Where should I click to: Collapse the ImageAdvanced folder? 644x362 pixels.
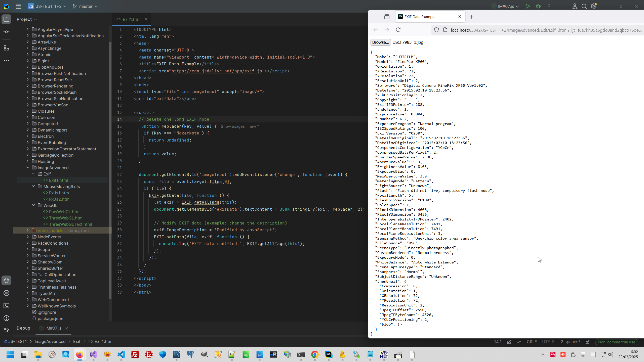click(28, 168)
